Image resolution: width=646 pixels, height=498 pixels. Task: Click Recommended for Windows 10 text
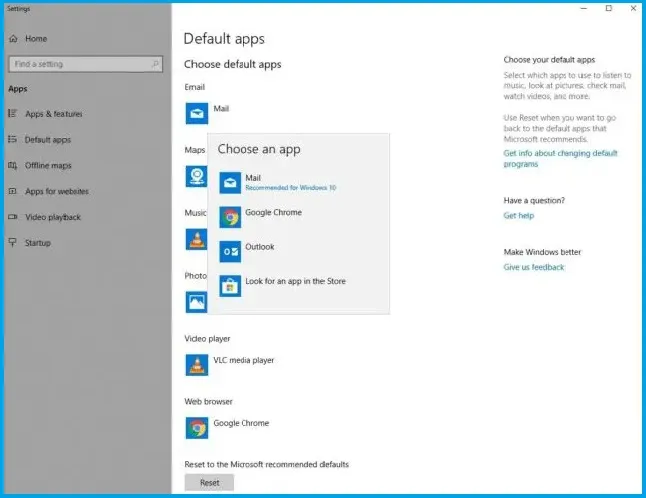tap(291, 188)
